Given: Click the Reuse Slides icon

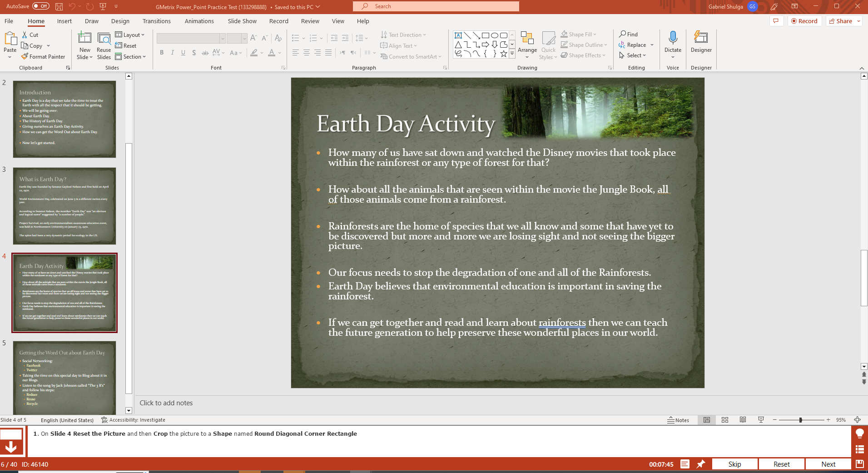Looking at the screenshot, I should point(104,44).
